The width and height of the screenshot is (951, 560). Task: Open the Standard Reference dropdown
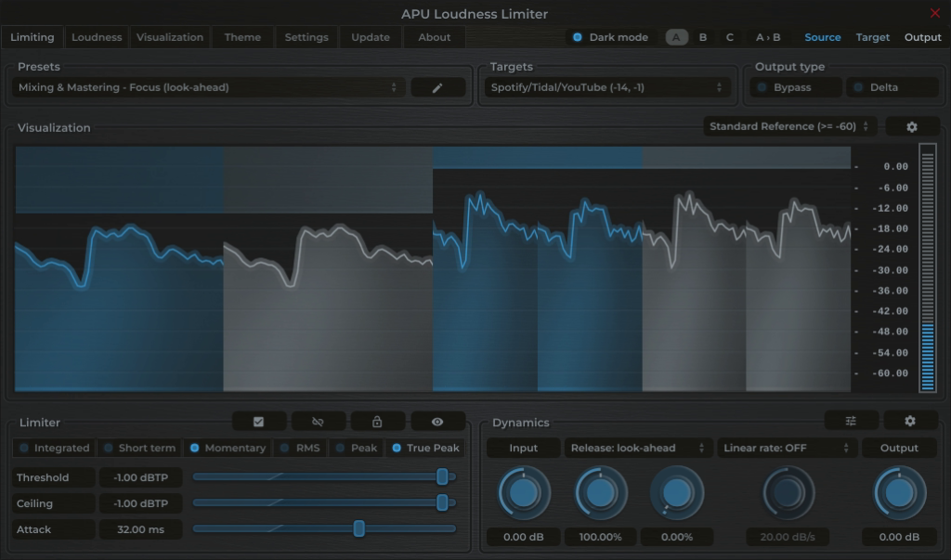coord(788,125)
